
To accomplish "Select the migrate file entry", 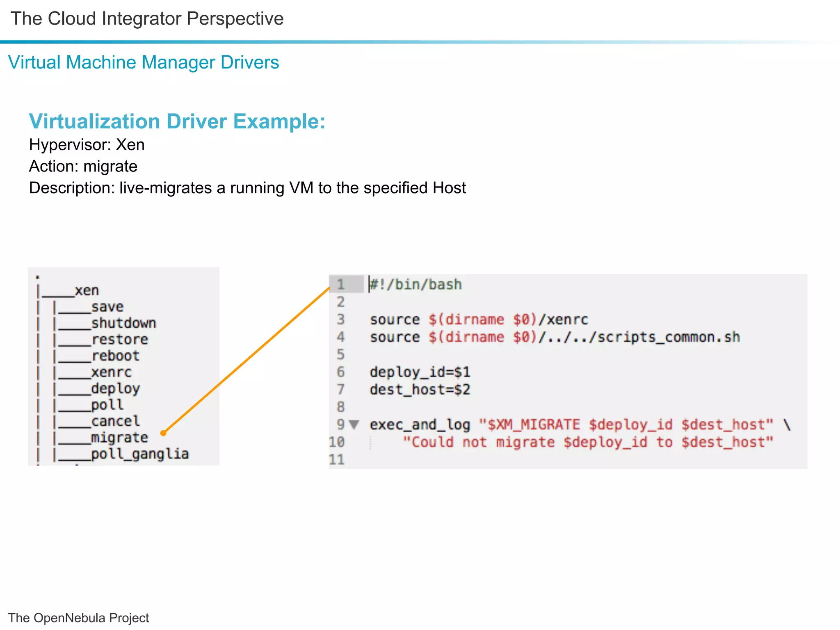I will tap(119, 438).
